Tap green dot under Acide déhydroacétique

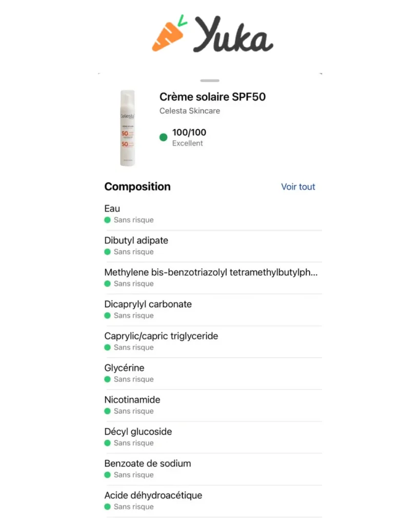[108, 507]
